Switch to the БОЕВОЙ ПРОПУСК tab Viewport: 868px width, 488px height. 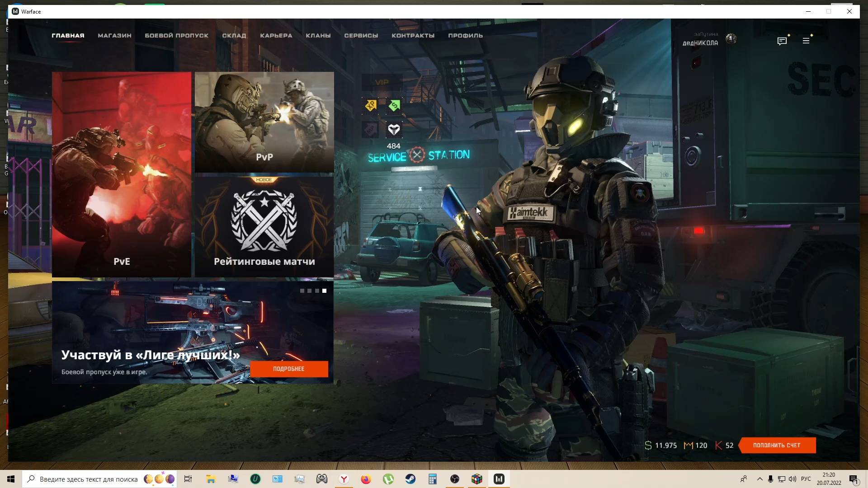click(x=176, y=36)
